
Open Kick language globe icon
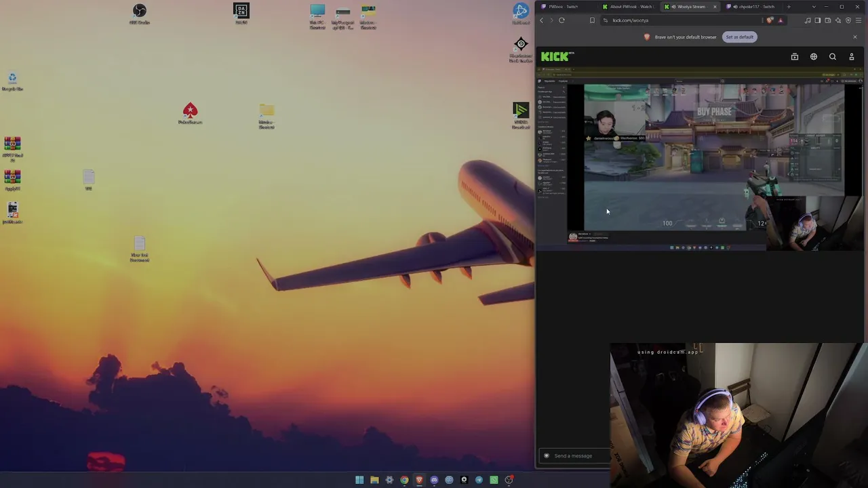pos(814,57)
